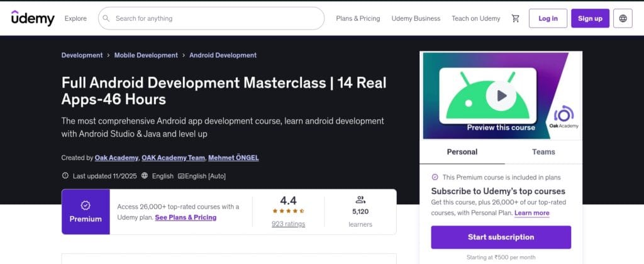
Task: Click Subscribe to Udemy's top courses heading
Action: (x=498, y=191)
